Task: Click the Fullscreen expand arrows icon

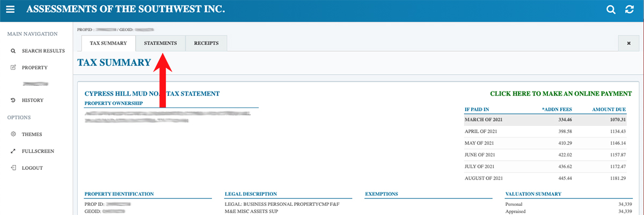Action: pyautogui.click(x=13, y=152)
